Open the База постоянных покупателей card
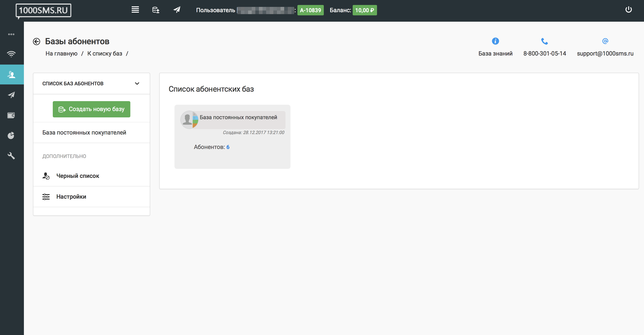 [x=238, y=117]
